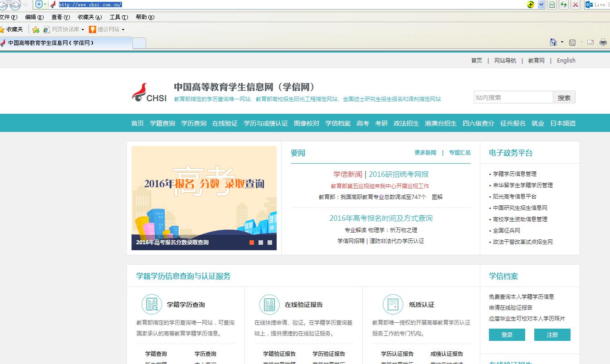Expand the Home button dropdown arrow
The image size is (610, 364).
point(562,42)
